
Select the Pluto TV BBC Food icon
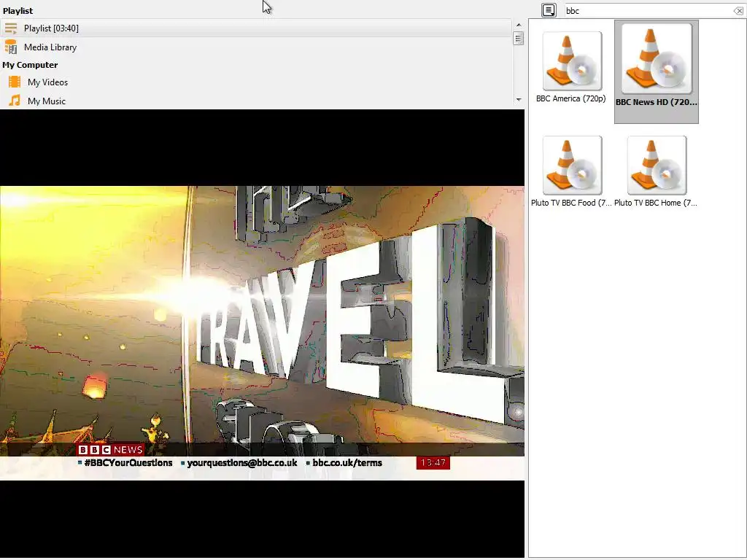(x=572, y=166)
